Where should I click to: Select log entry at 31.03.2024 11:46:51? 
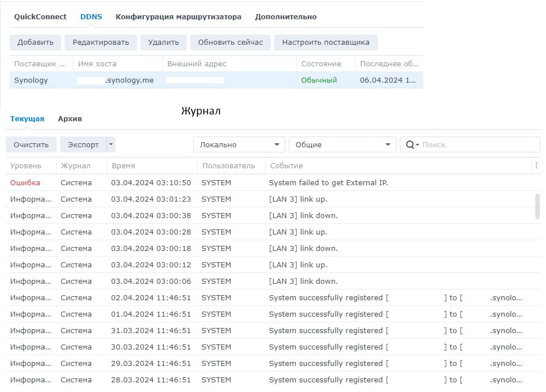pyautogui.click(x=273, y=330)
